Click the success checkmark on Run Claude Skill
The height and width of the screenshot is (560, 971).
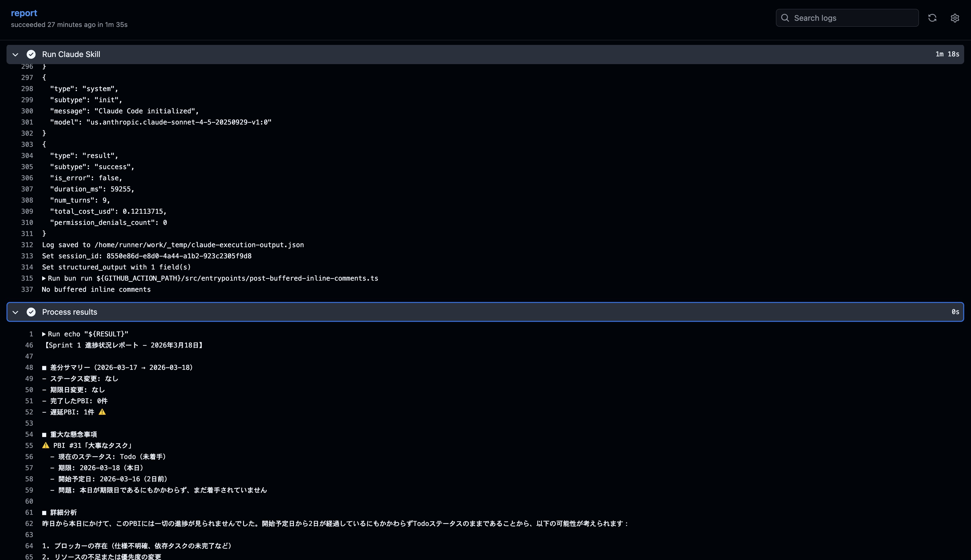(x=31, y=54)
